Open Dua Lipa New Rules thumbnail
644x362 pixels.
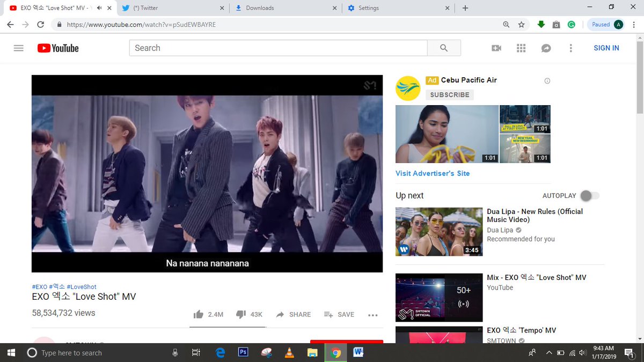point(439,232)
